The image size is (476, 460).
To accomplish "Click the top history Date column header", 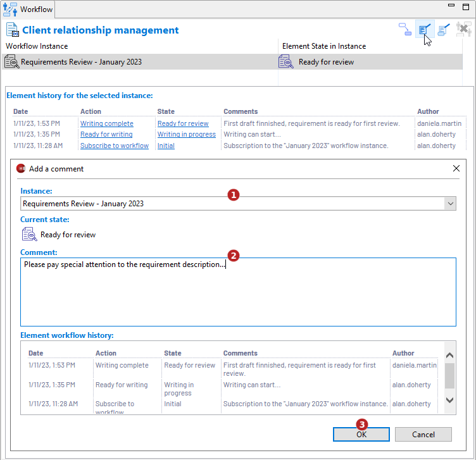I will coord(21,111).
